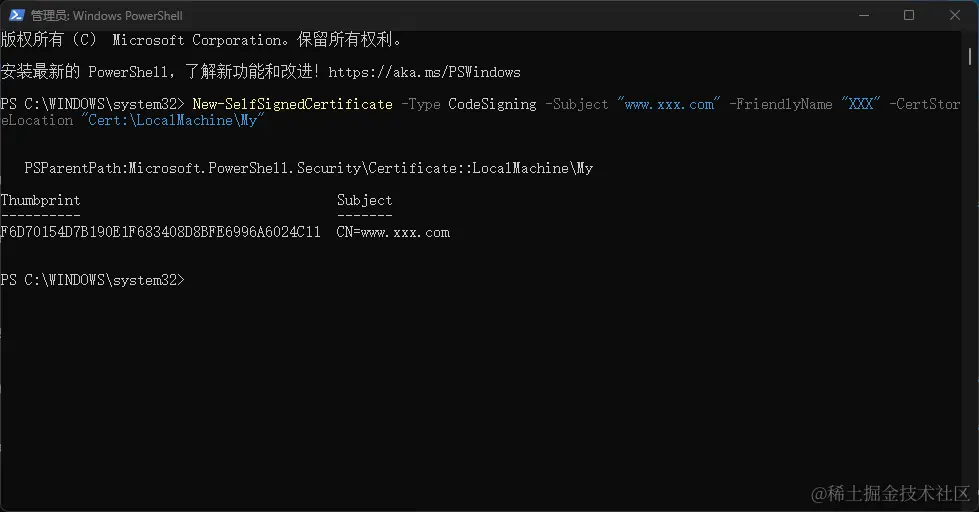Open the https://aka.ms/PSWindows link
The width and height of the screenshot is (979, 512).
[x=424, y=72]
